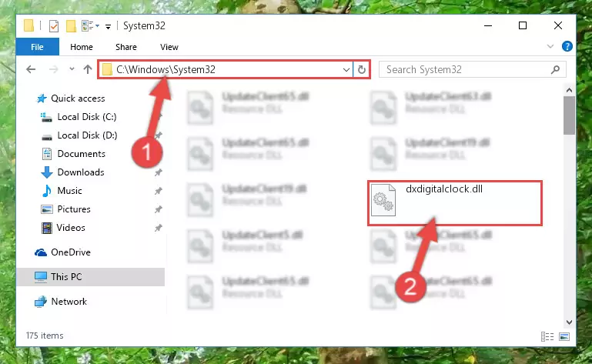Open recent locations dropdown arrow
This screenshot has height=364, width=592.
pyautogui.click(x=72, y=69)
